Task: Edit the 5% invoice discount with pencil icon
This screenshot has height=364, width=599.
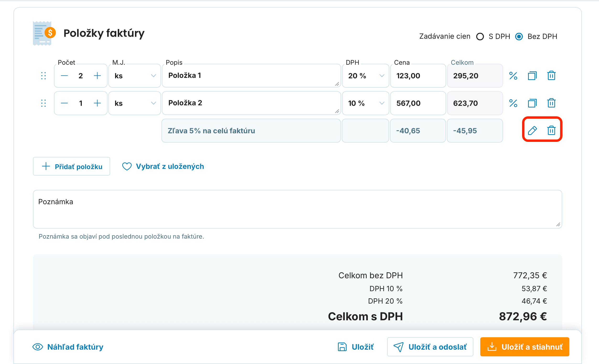Action: 532,131
